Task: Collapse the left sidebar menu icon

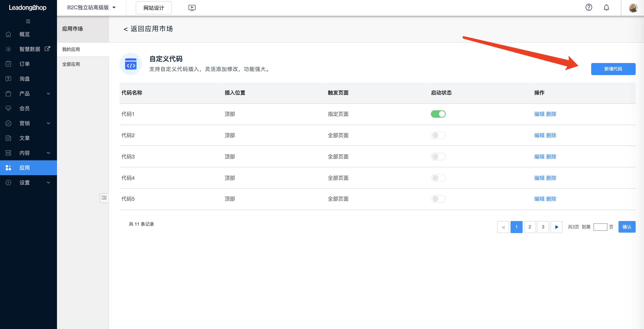Action: coord(28,22)
